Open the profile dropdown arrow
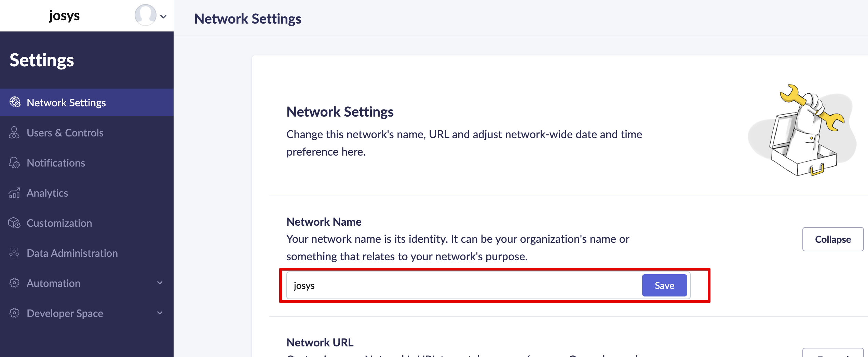This screenshot has width=868, height=357. click(x=164, y=16)
